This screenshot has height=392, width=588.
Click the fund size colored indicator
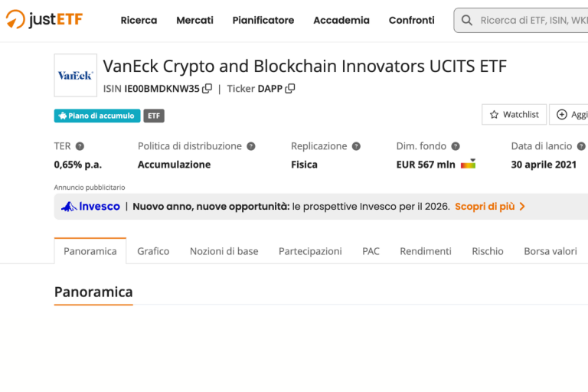click(468, 164)
